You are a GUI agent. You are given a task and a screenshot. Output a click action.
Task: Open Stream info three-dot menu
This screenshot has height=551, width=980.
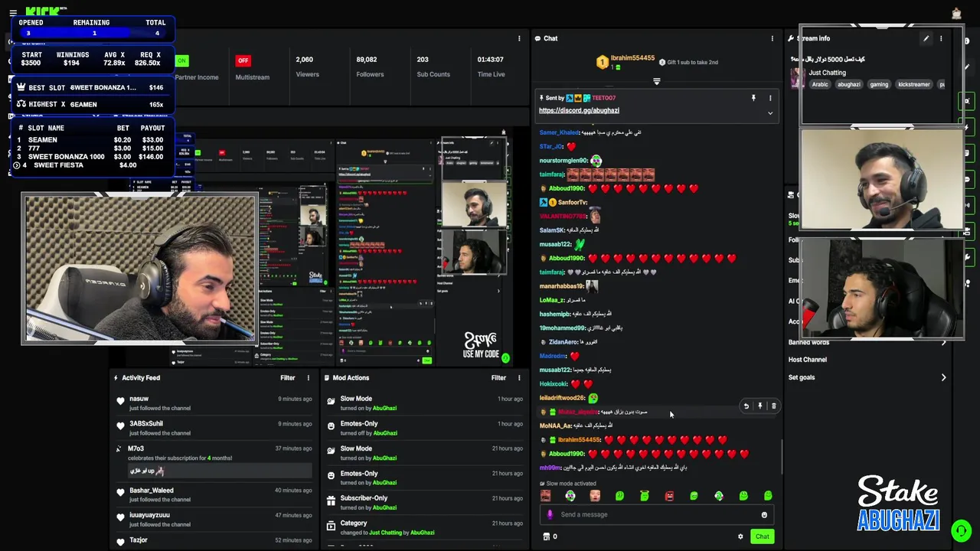click(941, 38)
